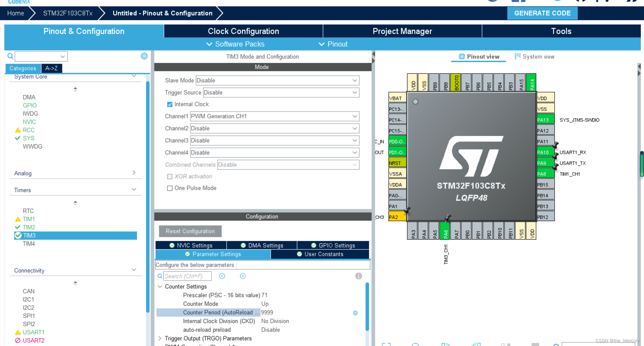Expand Trigger Output (TRGO) Parameters section
Viewport: 644px width, 346px height.
tap(160, 338)
